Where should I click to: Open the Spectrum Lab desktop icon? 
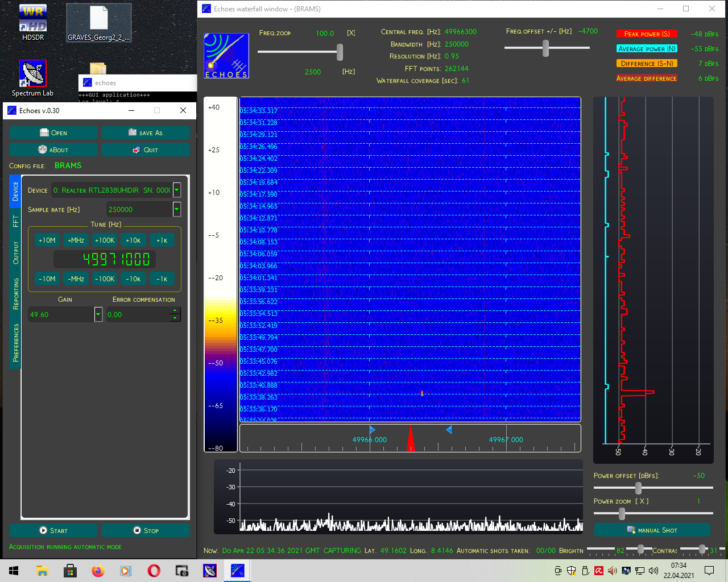coord(32,78)
